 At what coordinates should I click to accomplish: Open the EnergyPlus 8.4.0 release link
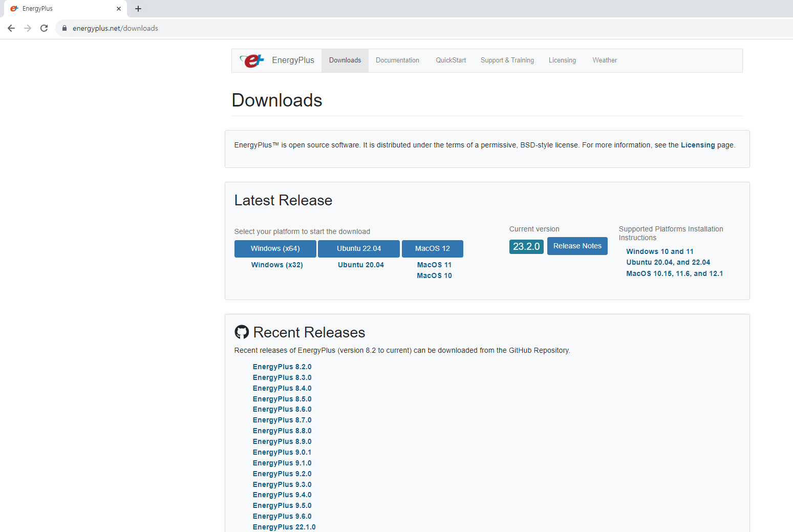(x=282, y=388)
